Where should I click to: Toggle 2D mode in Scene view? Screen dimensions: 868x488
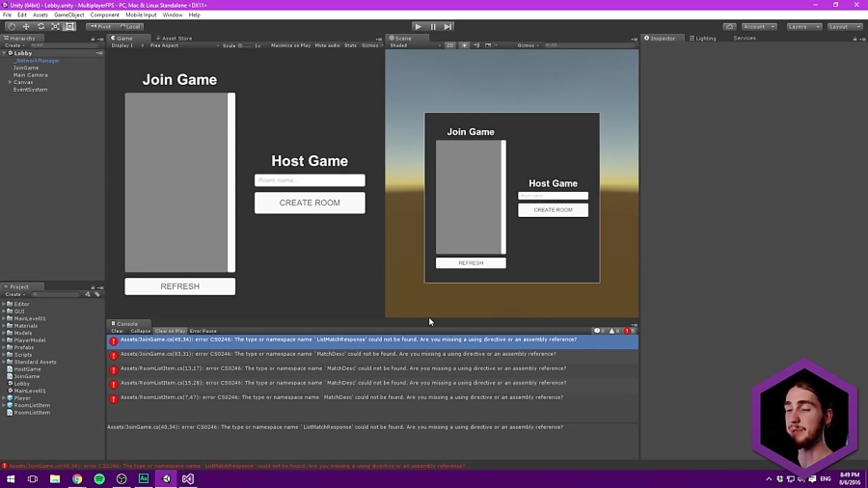[x=449, y=45]
